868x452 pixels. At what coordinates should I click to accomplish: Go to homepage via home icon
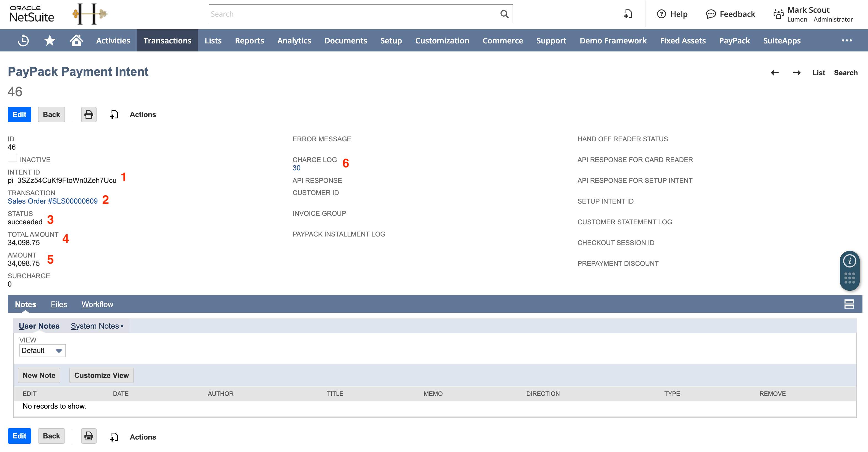(x=76, y=40)
